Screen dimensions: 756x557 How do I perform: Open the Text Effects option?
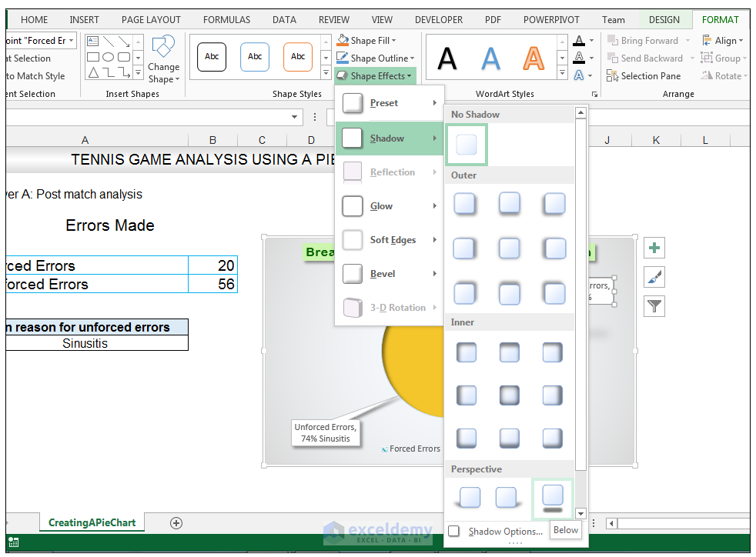tap(584, 75)
